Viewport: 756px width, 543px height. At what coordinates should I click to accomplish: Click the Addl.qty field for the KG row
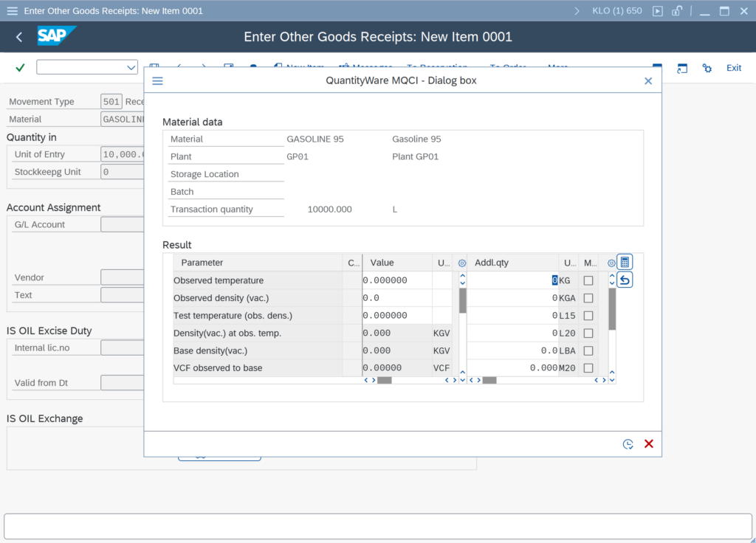pyautogui.click(x=513, y=280)
